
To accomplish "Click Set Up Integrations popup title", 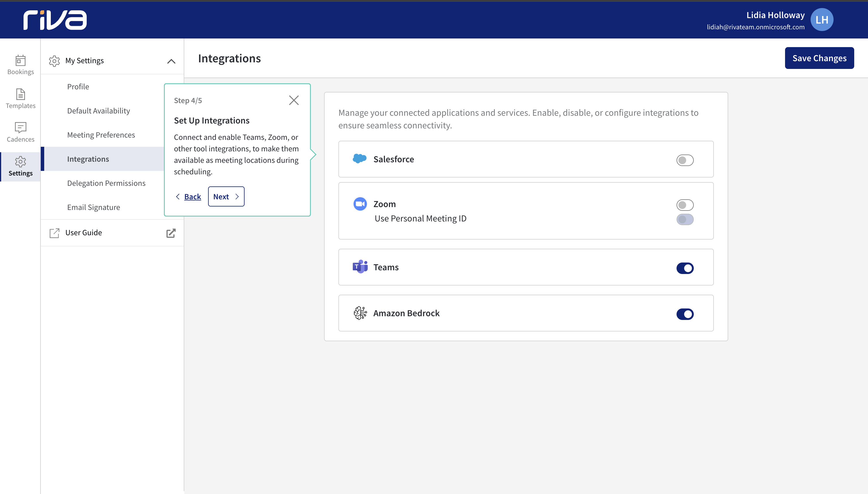I will coord(212,120).
